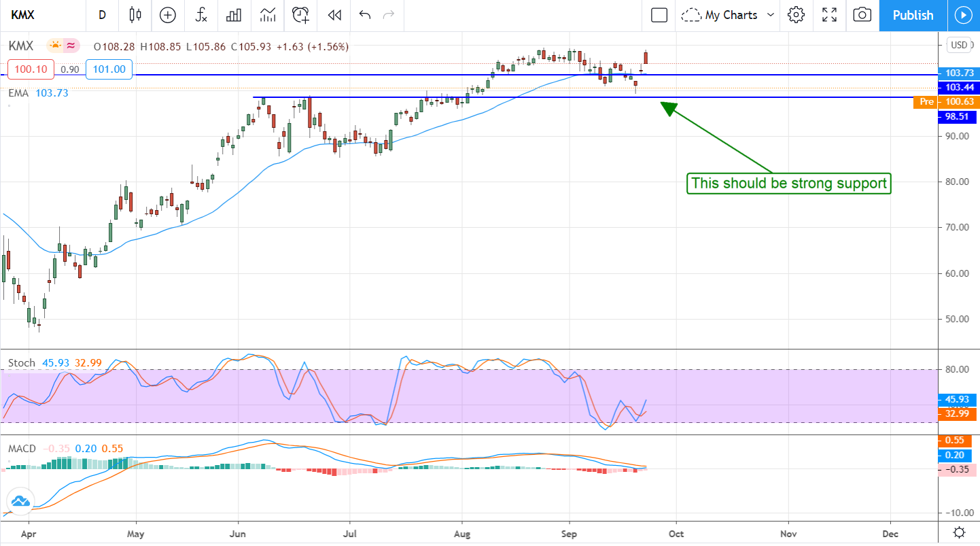Click the select layout square icon

point(659,15)
